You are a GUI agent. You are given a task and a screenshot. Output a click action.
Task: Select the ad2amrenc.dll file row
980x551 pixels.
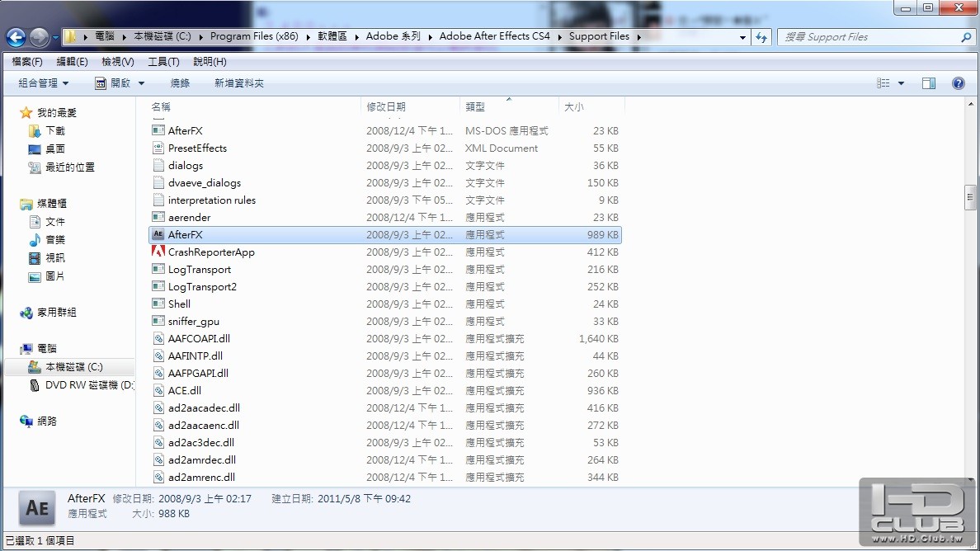click(x=385, y=478)
